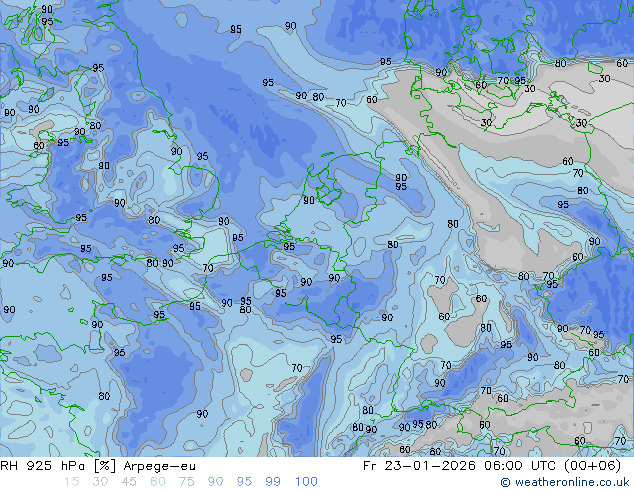
Task: Click the '(00+06)' forecast offset text
Action: [594, 466]
